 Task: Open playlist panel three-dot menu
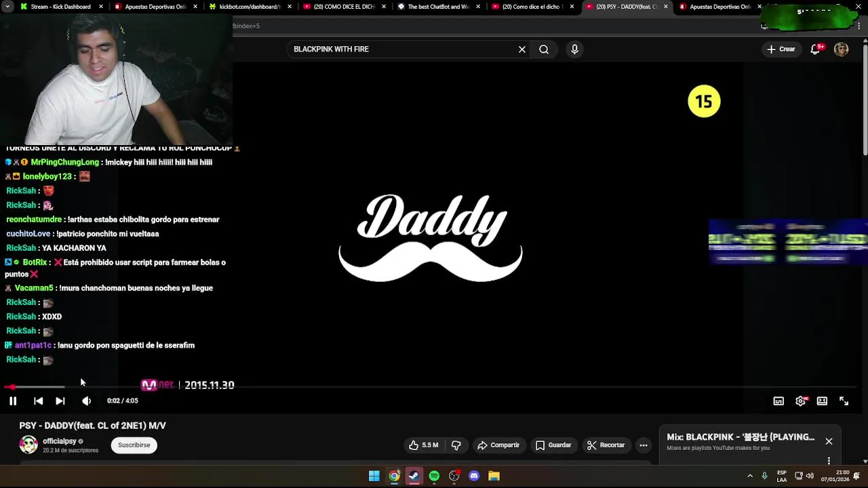pos(829,461)
